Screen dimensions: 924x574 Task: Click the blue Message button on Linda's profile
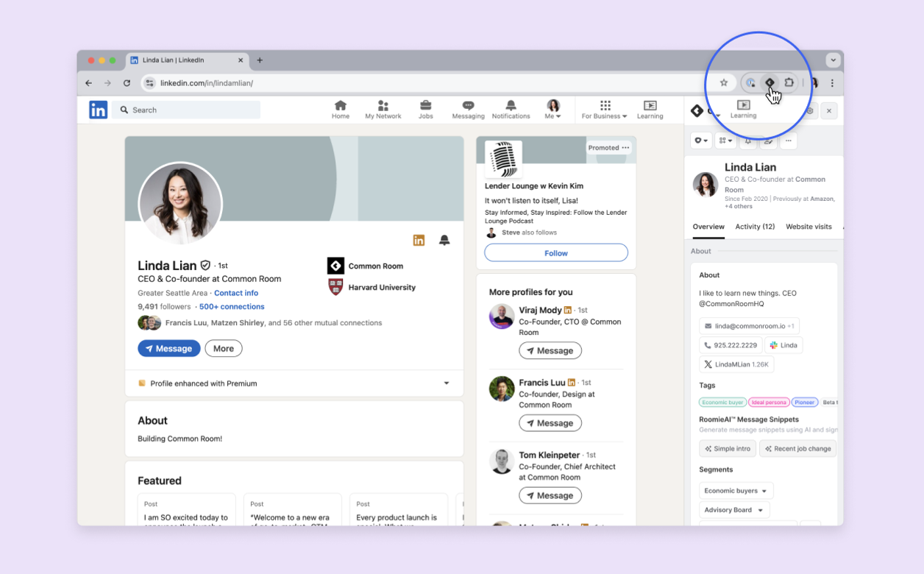coord(169,349)
